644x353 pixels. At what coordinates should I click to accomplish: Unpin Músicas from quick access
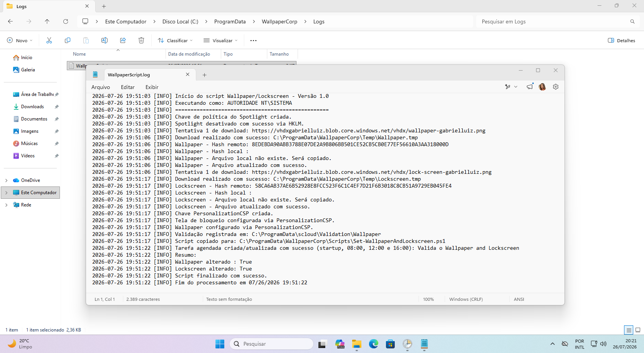coord(57,144)
